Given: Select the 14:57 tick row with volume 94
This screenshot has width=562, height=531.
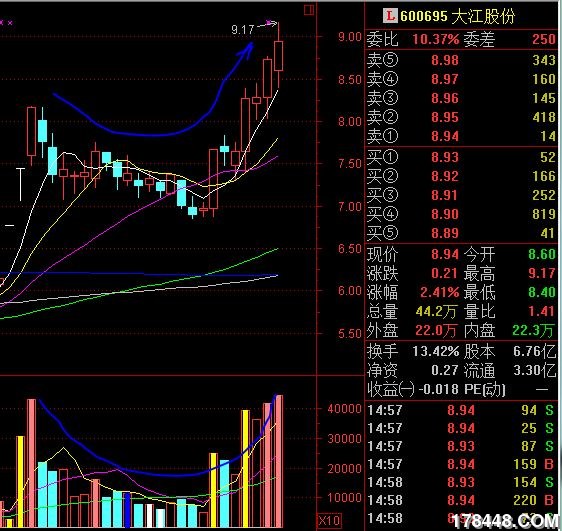Looking at the screenshot, I should pyautogui.click(x=461, y=410).
